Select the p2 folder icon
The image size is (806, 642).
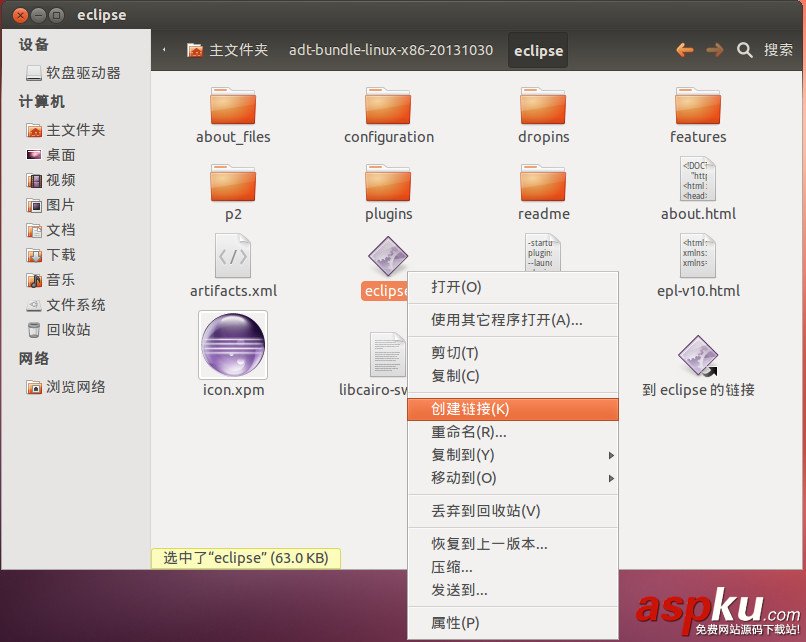(233, 183)
